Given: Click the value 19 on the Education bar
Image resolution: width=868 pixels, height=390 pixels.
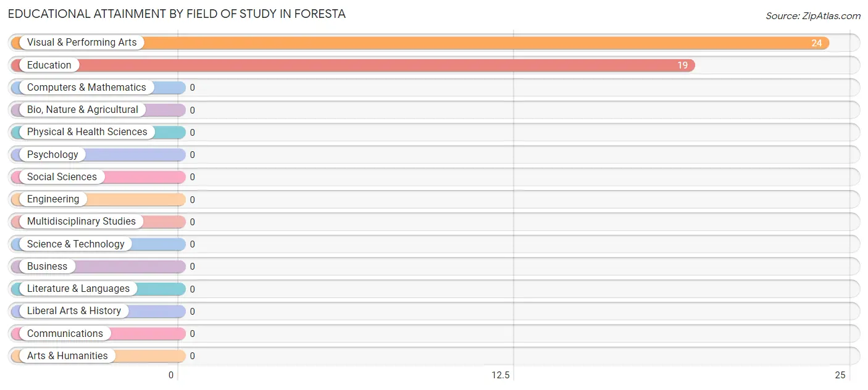Looking at the screenshot, I should [682, 65].
